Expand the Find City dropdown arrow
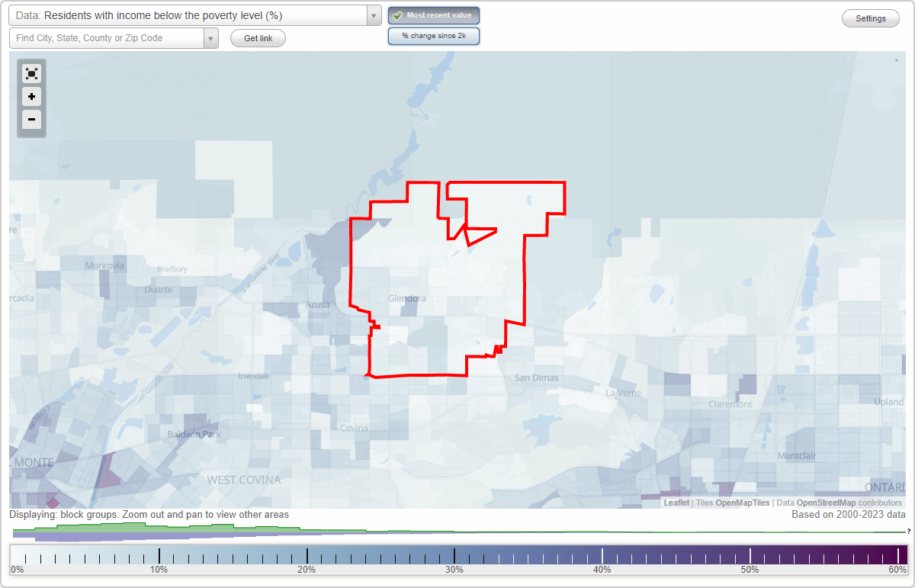Image resolution: width=915 pixels, height=588 pixels. 211,37
